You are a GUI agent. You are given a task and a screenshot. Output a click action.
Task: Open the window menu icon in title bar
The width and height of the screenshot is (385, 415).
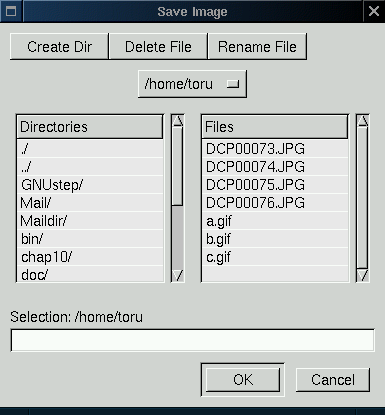tap(11, 11)
